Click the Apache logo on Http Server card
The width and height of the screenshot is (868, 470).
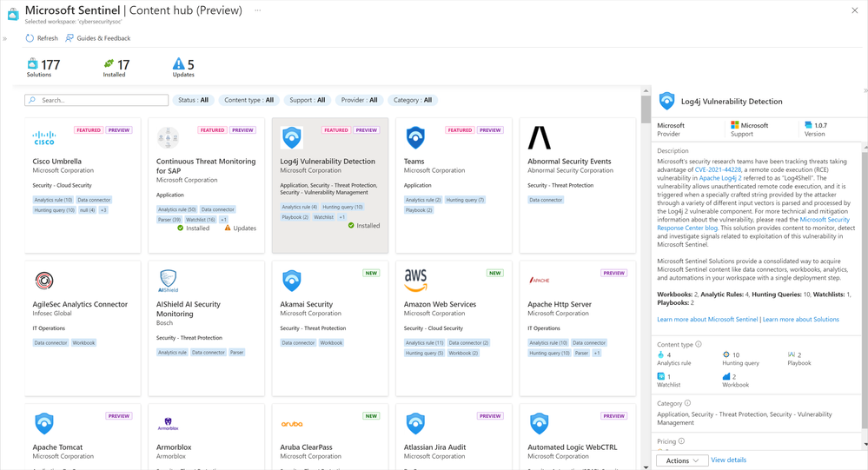(540, 280)
